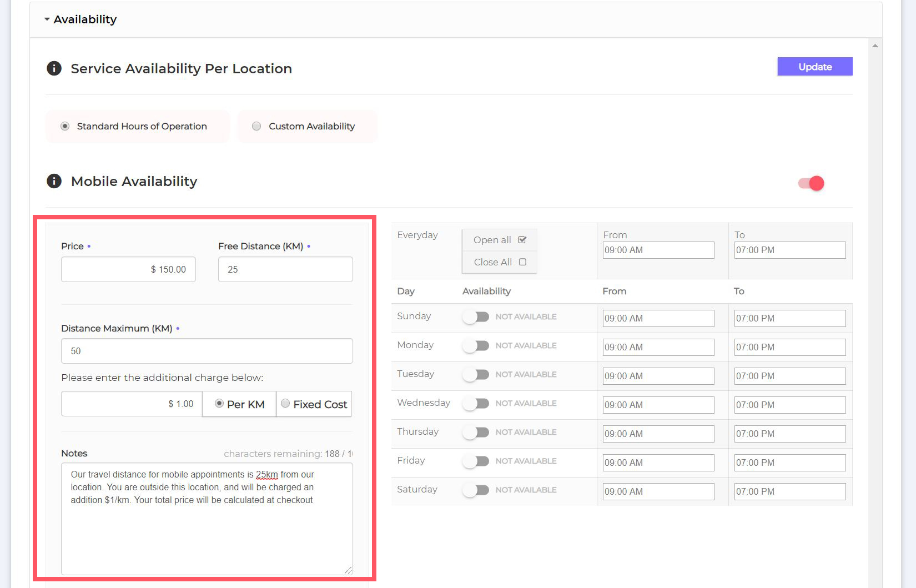
Task: Choose the Fixed Cost charge option
Action: pos(285,404)
